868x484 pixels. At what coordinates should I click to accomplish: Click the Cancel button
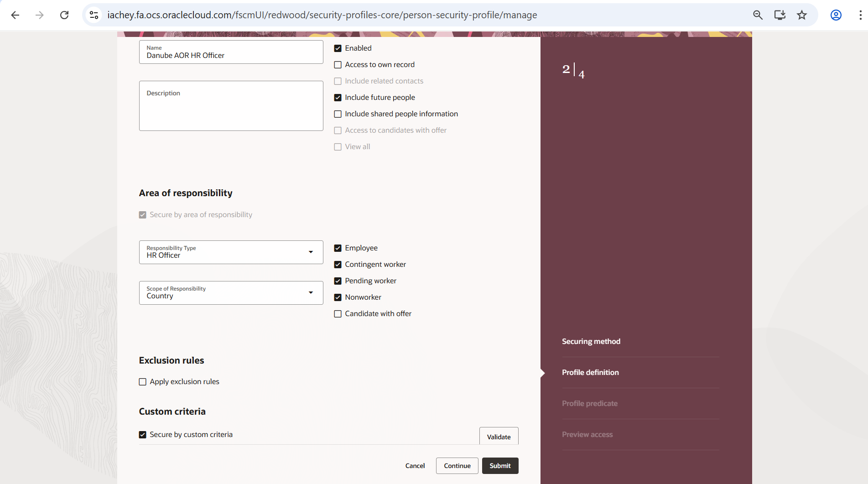coord(415,466)
